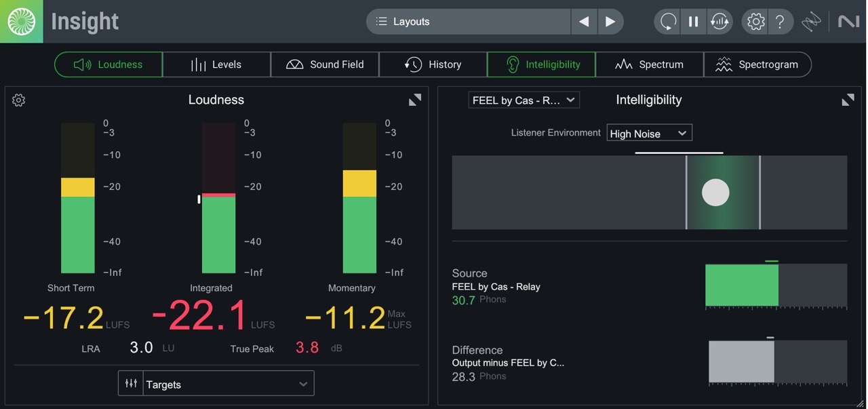Pause the metering
This screenshot has height=409, width=868.
[693, 21]
